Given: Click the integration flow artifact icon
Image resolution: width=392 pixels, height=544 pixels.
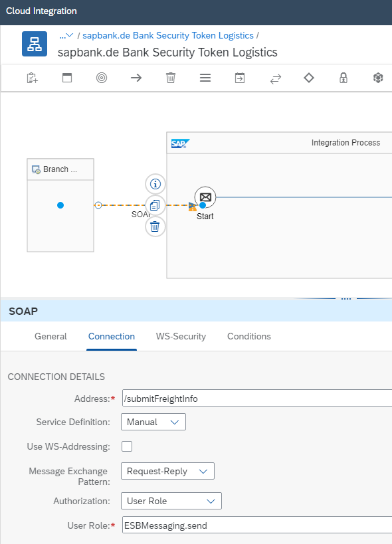Looking at the screenshot, I should [x=35, y=44].
